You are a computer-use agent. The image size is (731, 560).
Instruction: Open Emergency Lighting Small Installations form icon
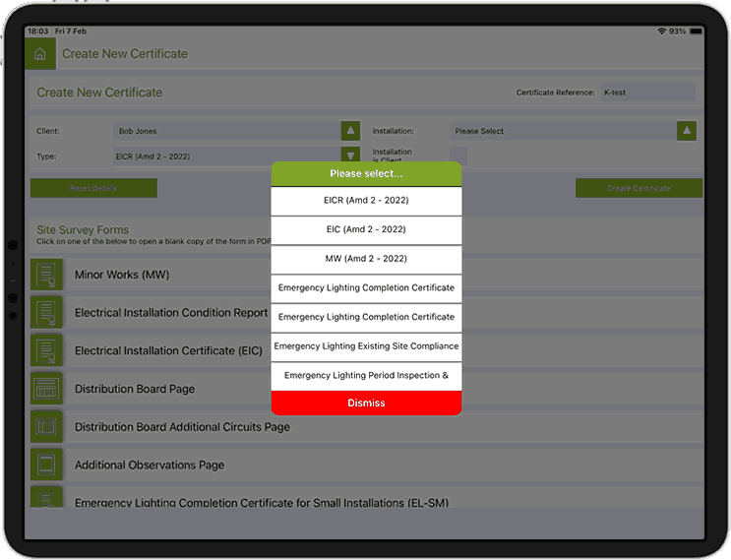(x=46, y=498)
